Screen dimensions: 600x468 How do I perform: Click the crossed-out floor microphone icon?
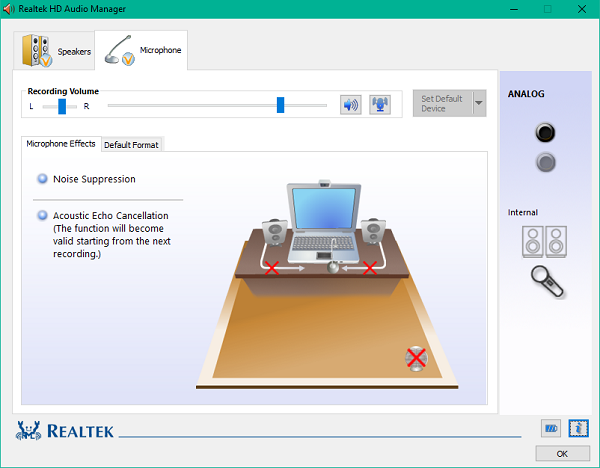tap(416, 359)
